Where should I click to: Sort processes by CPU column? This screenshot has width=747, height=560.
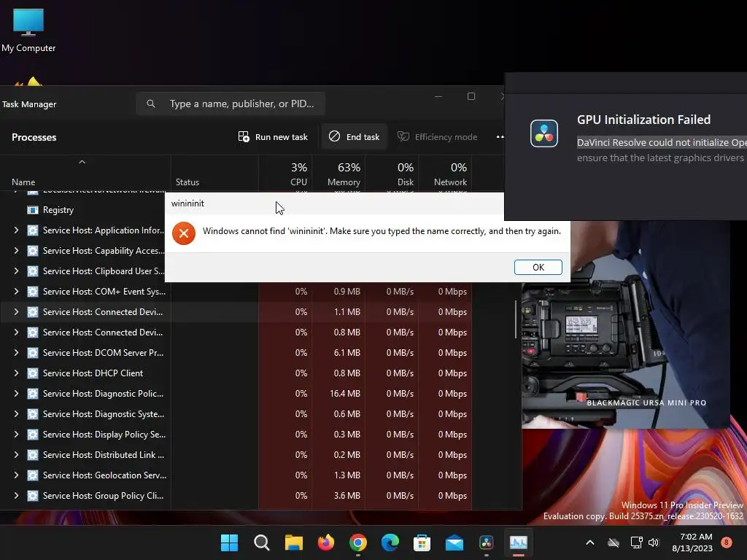(x=285, y=174)
